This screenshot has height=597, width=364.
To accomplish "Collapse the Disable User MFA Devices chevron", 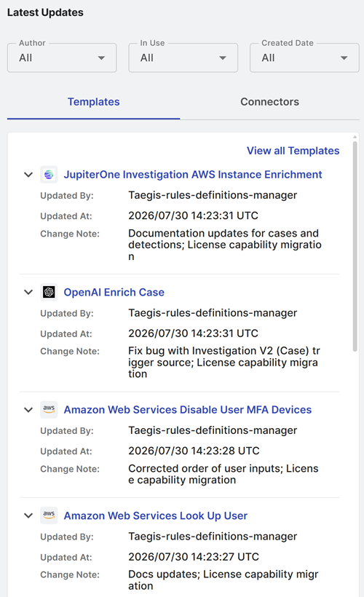I will click(28, 410).
